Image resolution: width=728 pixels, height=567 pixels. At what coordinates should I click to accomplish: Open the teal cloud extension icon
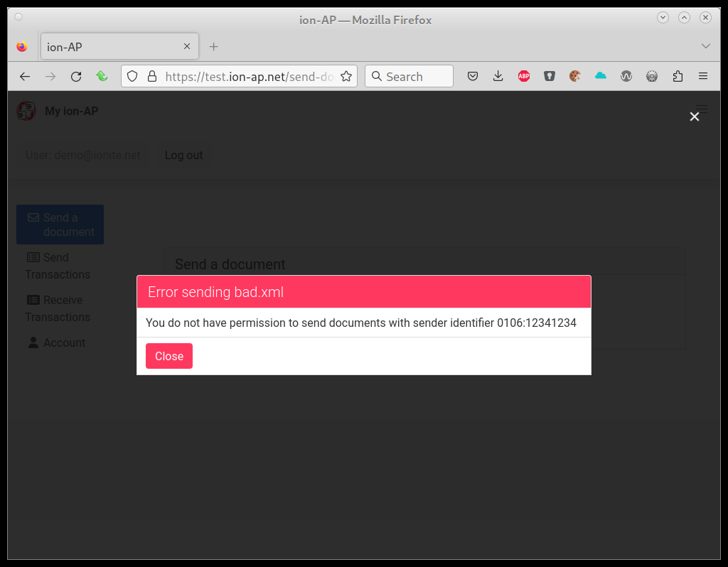click(x=601, y=76)
